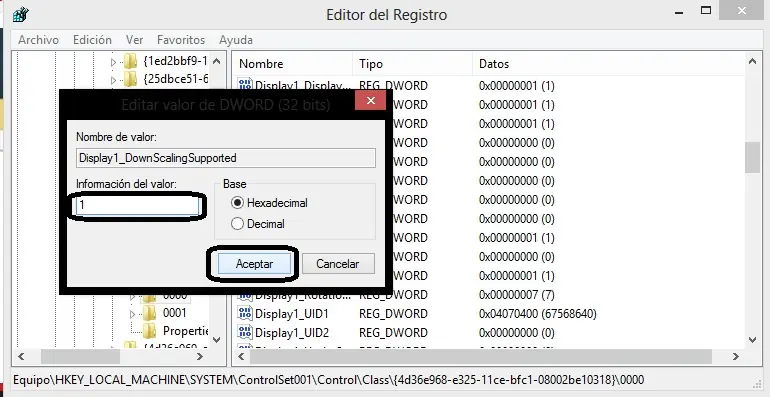Click the tree pane scroll right arrow
Screen dimensions: 770x397
[200, 357]
